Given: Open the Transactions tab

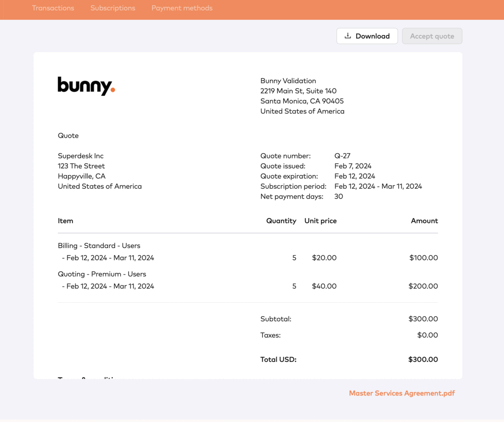Looking at the screenshot, I should [53, 8].
